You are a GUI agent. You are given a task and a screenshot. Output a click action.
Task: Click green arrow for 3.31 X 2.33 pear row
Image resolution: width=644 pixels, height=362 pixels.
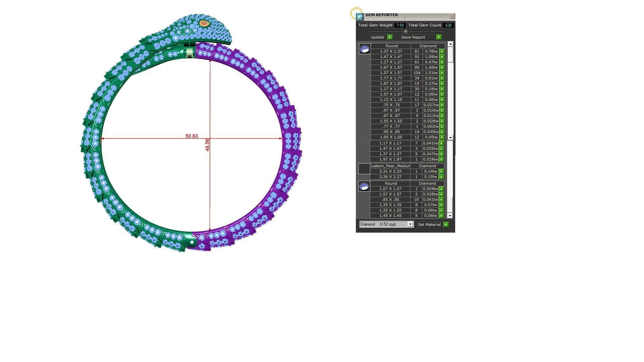point(441,172)
